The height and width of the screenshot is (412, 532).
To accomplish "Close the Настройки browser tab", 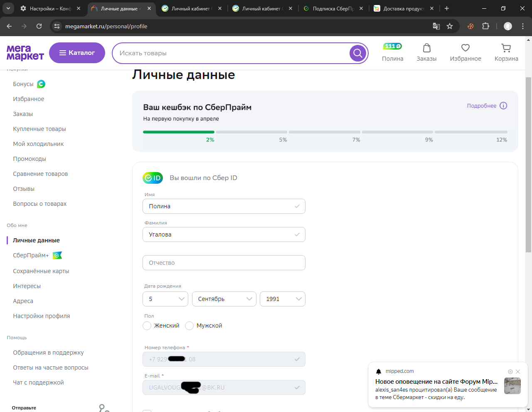I will click(x=79, y=8).
